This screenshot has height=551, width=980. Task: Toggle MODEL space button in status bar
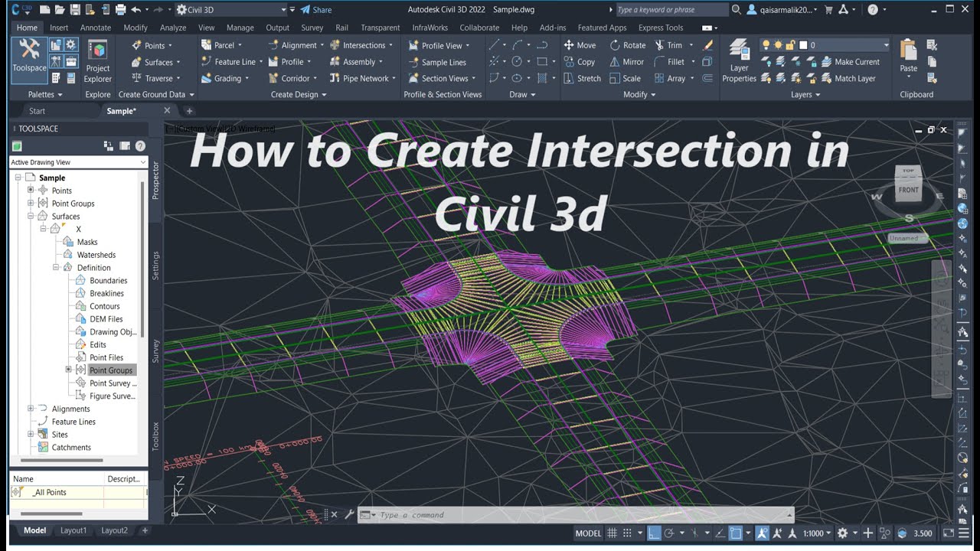[x=588, y=533]
